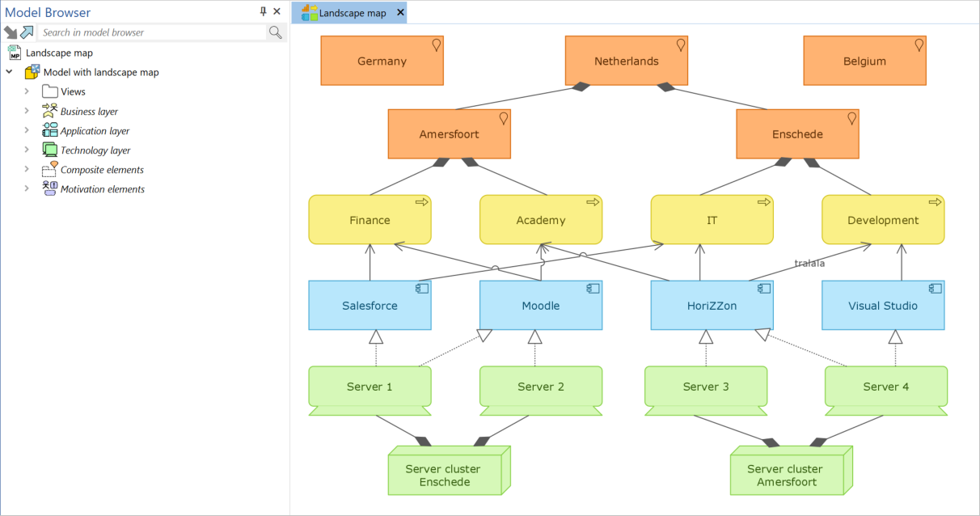This screenshot has height=516, width=980.
Task: Click the magnifier search icon in Model Browser
Action: pos(276,32)
